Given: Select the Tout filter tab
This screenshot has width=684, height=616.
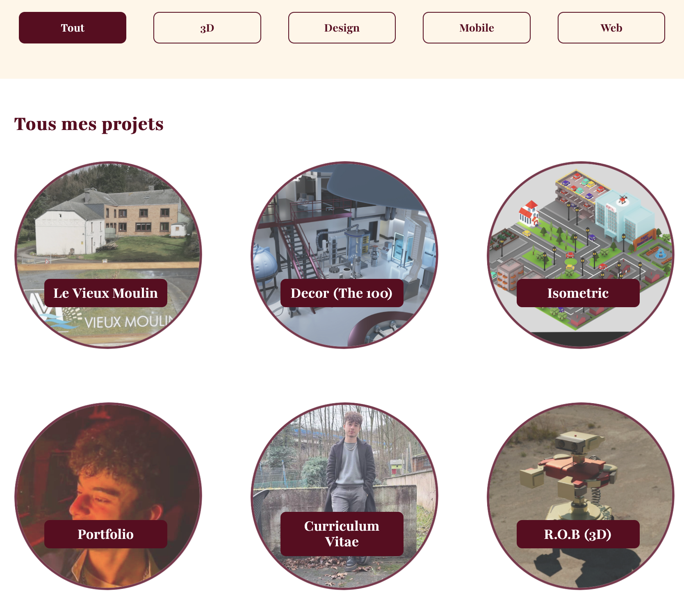Looking at the screenshot, I should [73, 27].
